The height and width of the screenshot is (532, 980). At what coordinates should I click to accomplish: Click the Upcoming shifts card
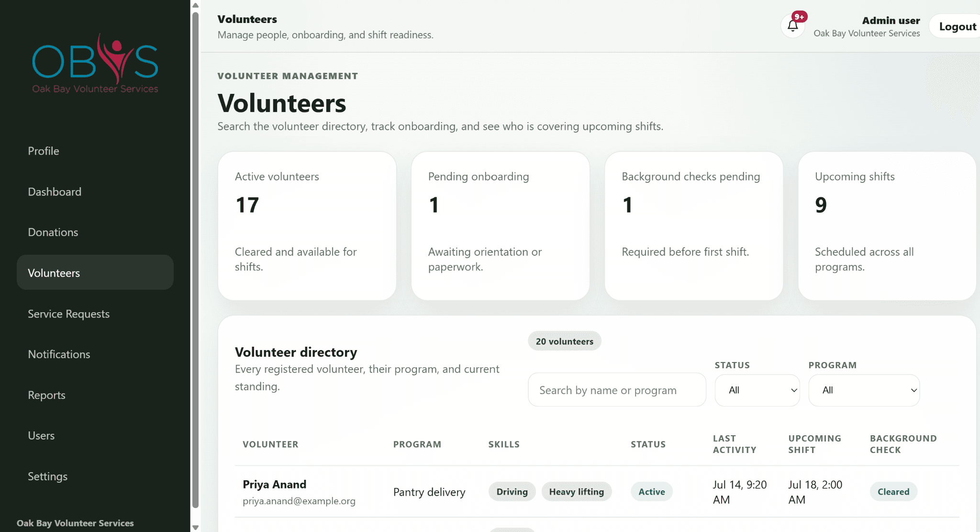pos(887,226)
